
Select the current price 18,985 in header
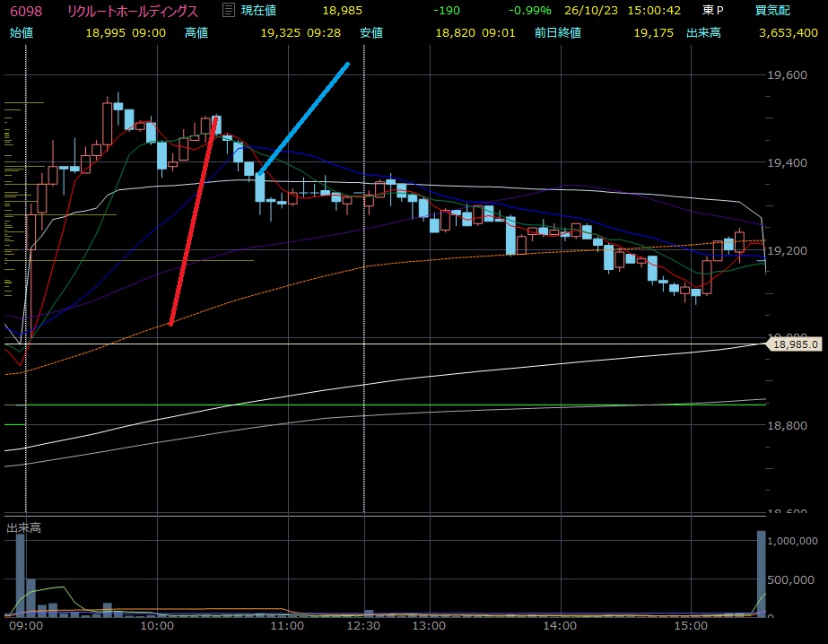click(342, 11)
